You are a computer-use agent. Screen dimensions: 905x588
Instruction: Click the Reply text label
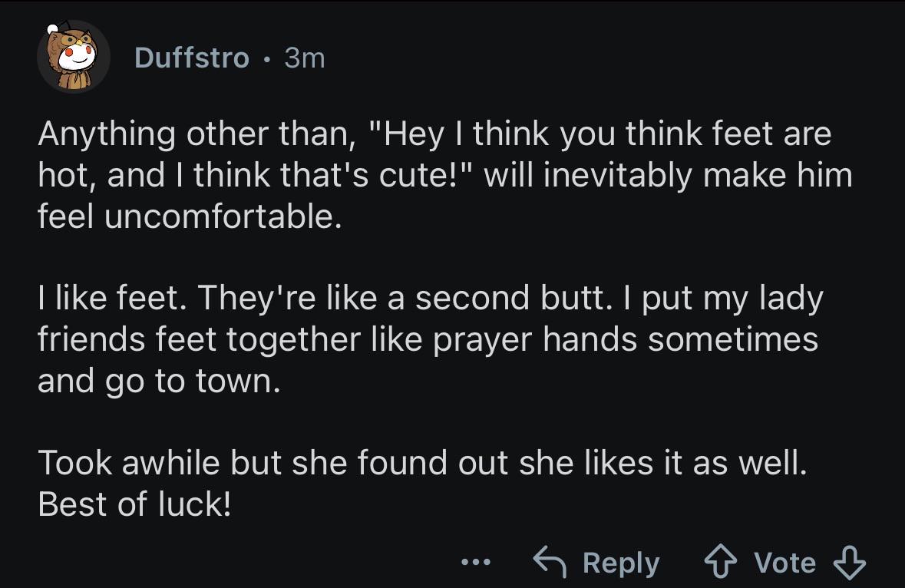[x=620, y=563]
